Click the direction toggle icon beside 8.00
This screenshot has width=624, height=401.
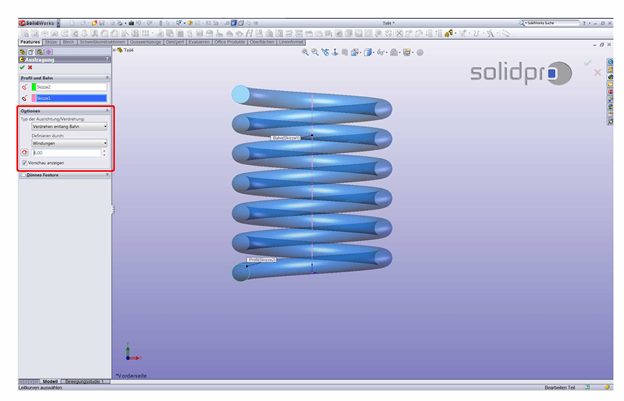coord(25,152)
